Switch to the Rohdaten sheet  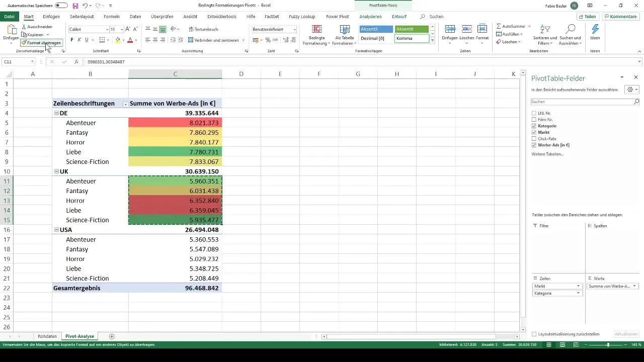pos(47,336)
